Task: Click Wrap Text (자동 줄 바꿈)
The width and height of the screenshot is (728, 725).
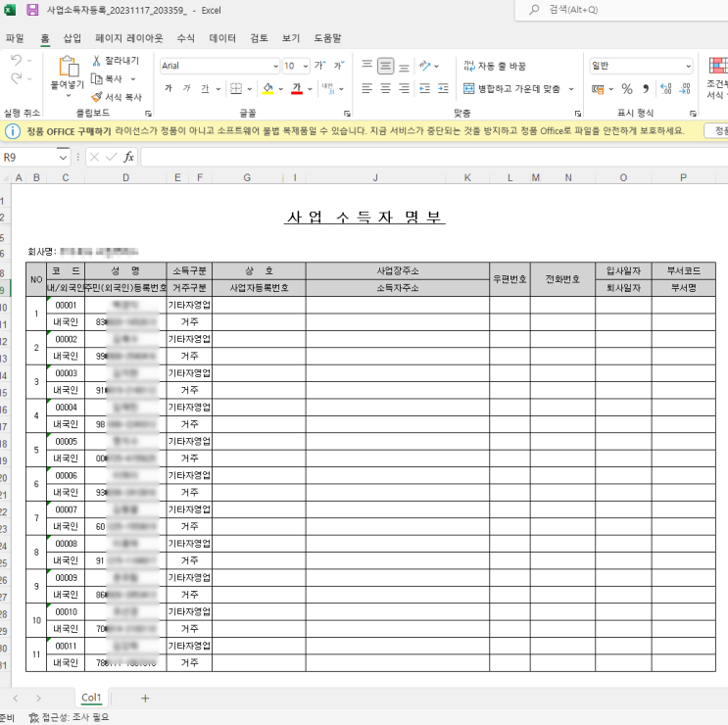Action: (x=495, y=66)
